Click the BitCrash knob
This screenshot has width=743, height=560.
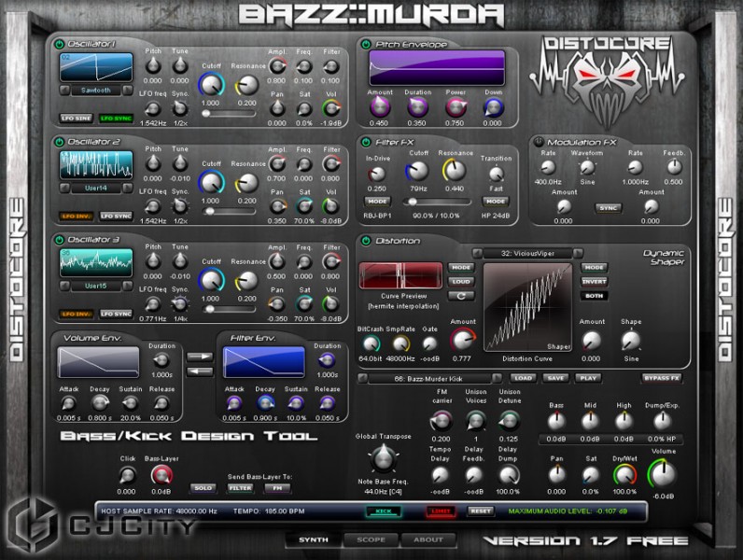371,343
